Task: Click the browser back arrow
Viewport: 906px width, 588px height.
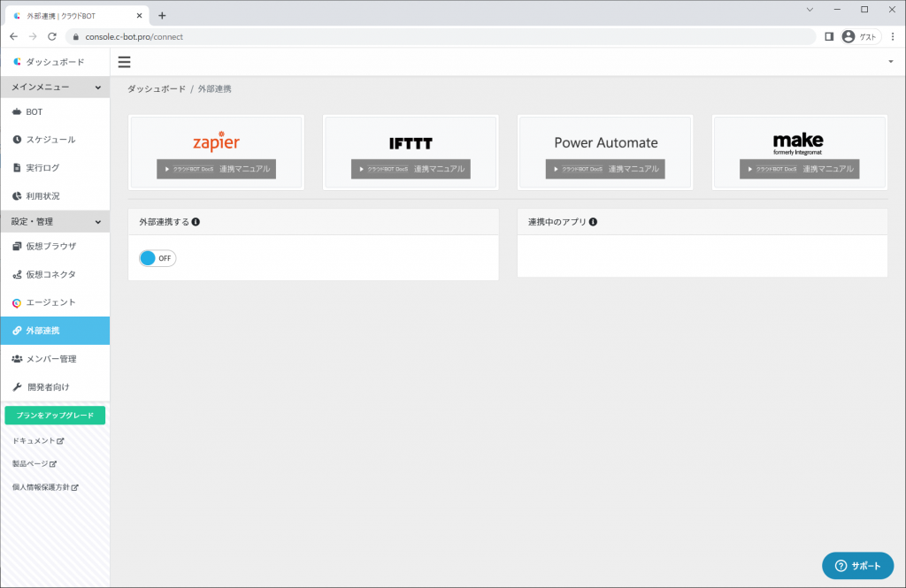Action: pyautogui.click(x=14, y=36)
